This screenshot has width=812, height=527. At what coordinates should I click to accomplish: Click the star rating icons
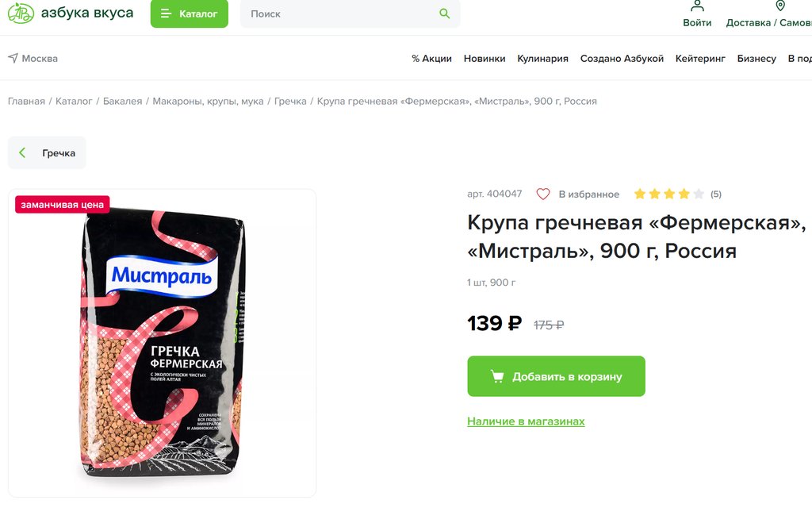669,194
